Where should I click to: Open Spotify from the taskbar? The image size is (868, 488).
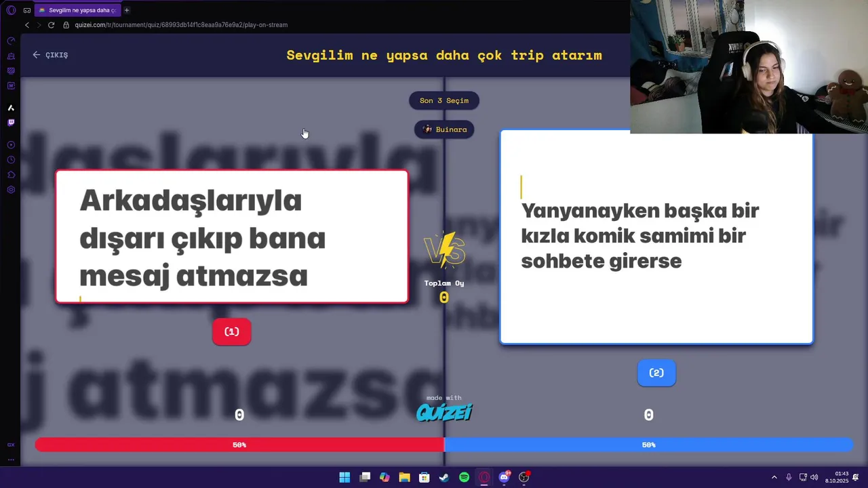click(x=464, y=477)
